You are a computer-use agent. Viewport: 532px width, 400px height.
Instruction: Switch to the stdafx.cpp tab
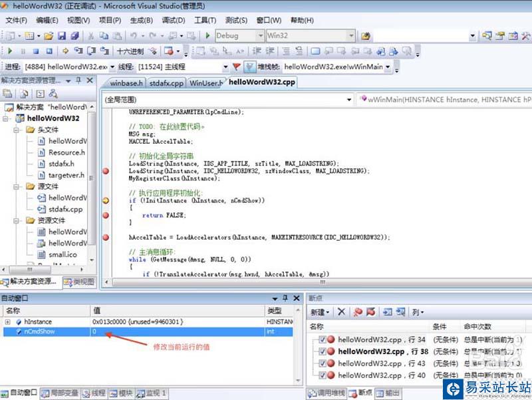(x=166, y=83)
